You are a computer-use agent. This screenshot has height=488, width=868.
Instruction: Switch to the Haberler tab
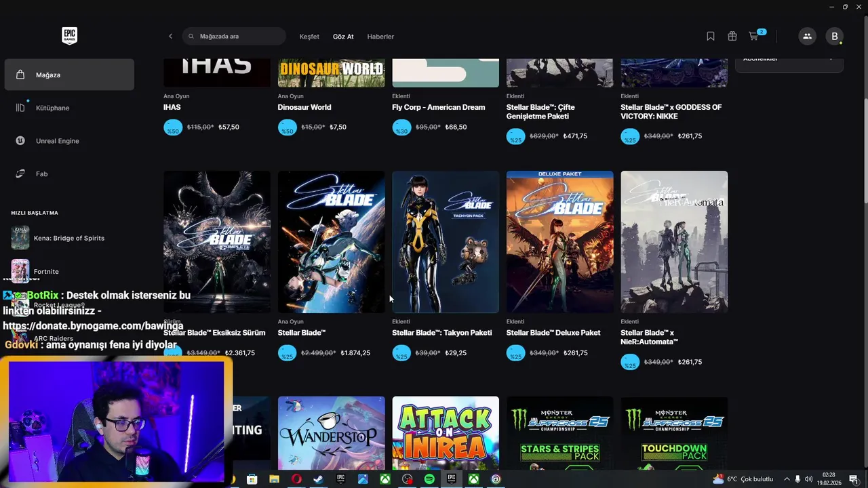pyautogui.click(x=380, y=37)
